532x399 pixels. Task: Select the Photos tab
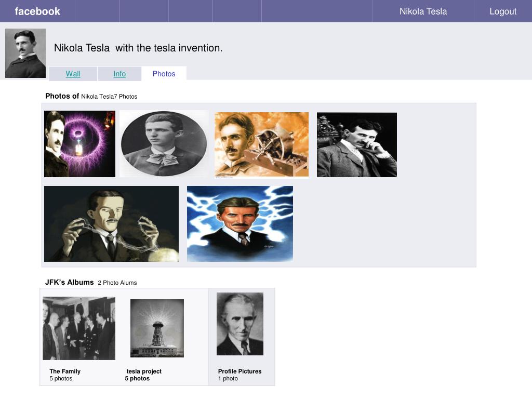pos(164,74)
